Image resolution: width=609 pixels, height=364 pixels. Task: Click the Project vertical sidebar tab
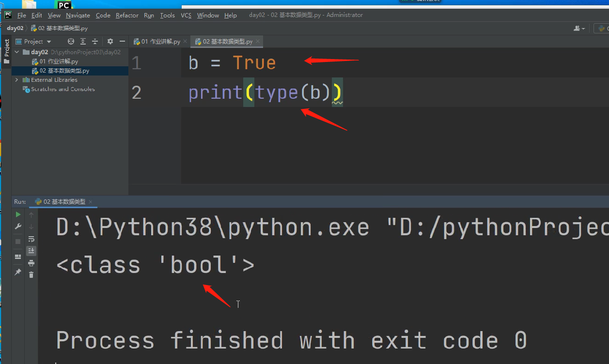7,51
